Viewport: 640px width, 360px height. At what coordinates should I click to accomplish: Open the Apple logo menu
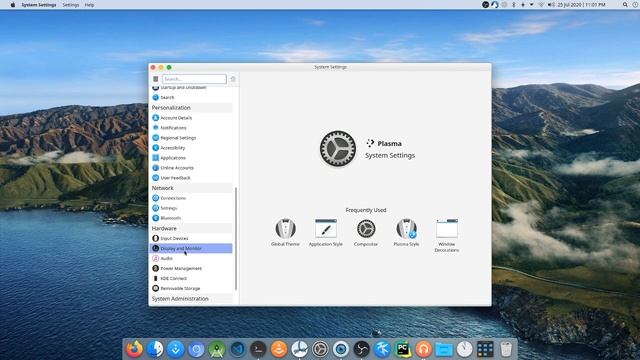13,5
